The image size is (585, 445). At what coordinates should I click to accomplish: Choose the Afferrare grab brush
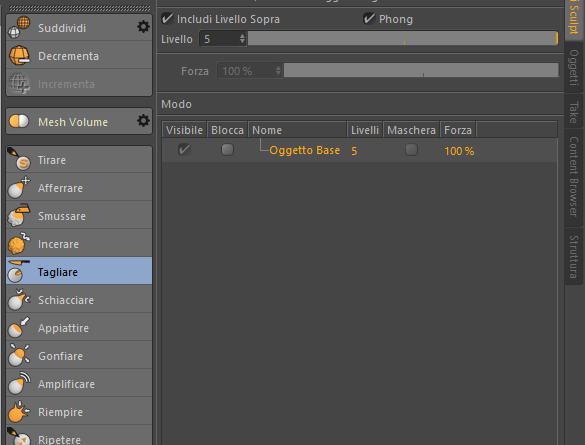click(x=79, y=188)
